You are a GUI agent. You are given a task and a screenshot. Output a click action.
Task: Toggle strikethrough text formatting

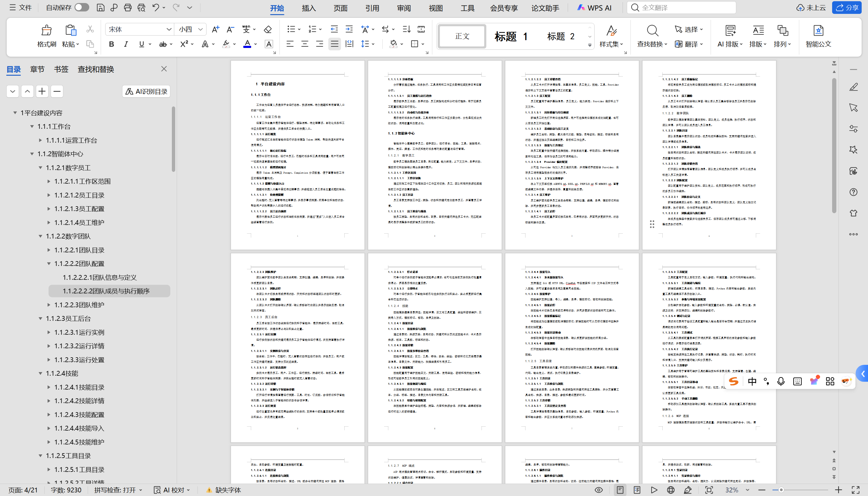pyautogui.click(x=163, y=44)
